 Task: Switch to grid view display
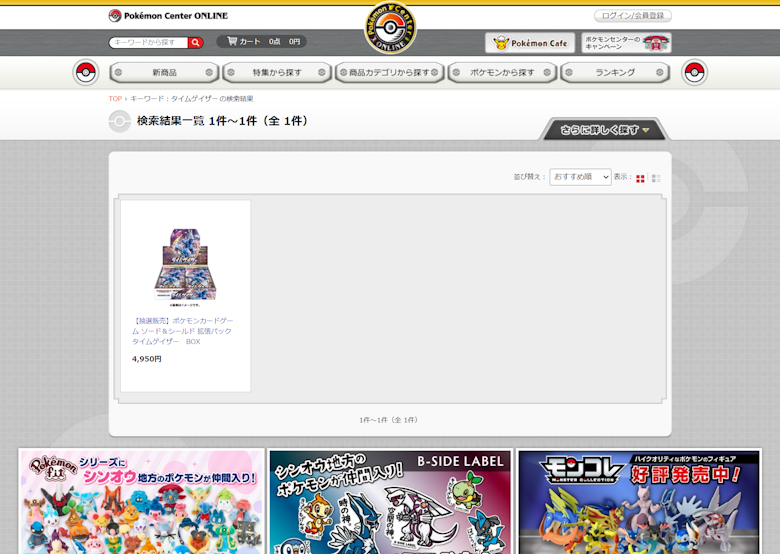pyautogui.click(x=640, y=178)
